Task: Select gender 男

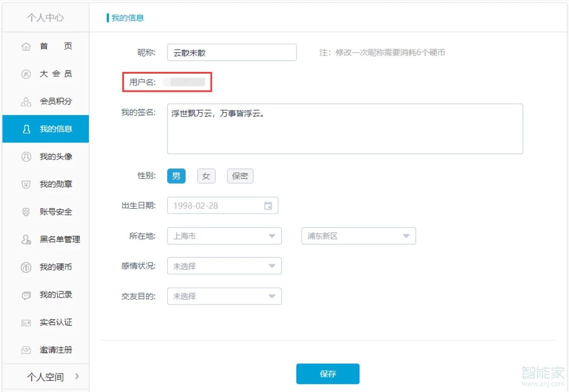Action: coord(176,176)
